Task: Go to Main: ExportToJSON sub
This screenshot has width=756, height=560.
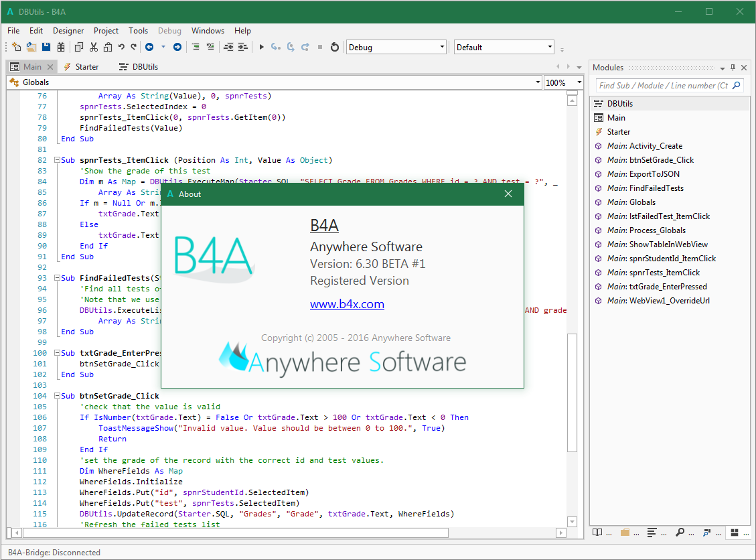Action: point(670,173)
